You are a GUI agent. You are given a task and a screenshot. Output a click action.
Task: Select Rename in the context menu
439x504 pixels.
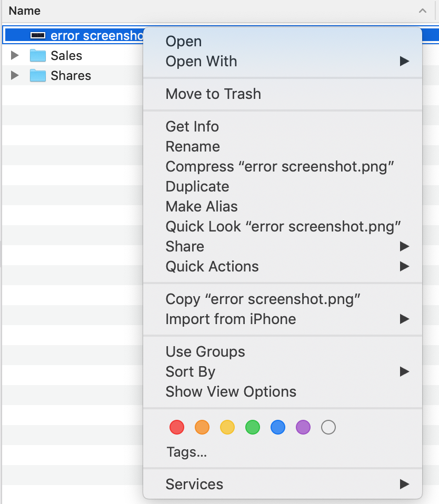282,147
